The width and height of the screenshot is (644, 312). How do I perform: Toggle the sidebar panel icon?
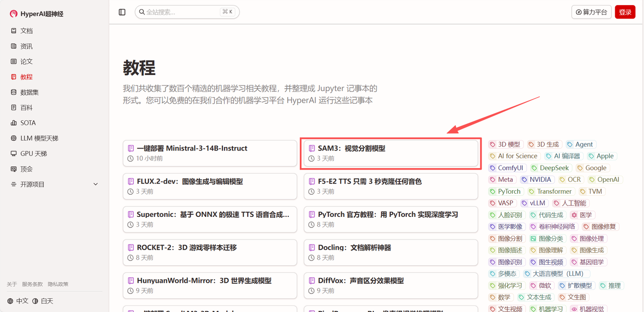[x=122, y=12]
